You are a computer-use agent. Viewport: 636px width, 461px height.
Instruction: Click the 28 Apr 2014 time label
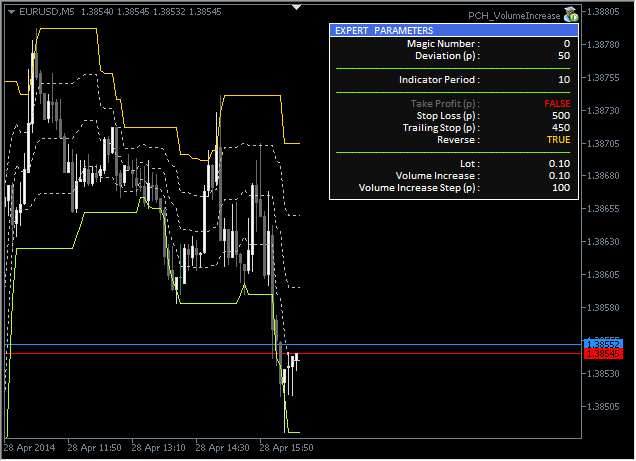pos(29,448)
